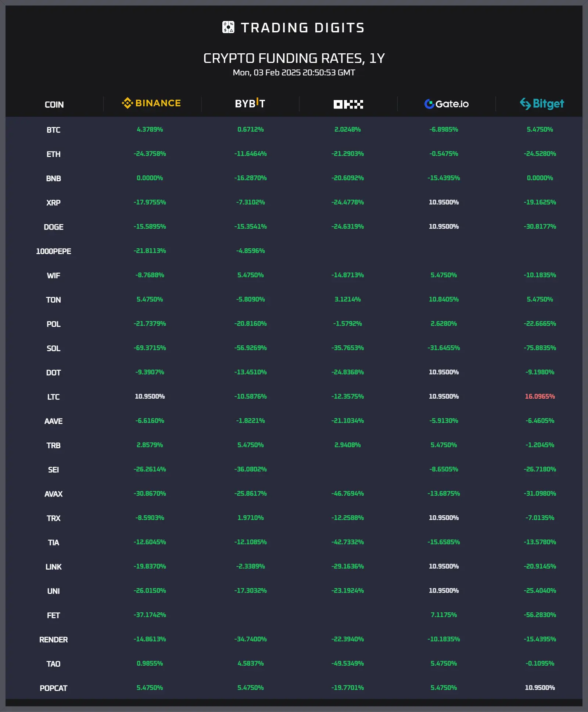The height and width of the screenshot is (712, 588).
Task: Click the Binance exchange logo header
Action: [x=151, y=103]
